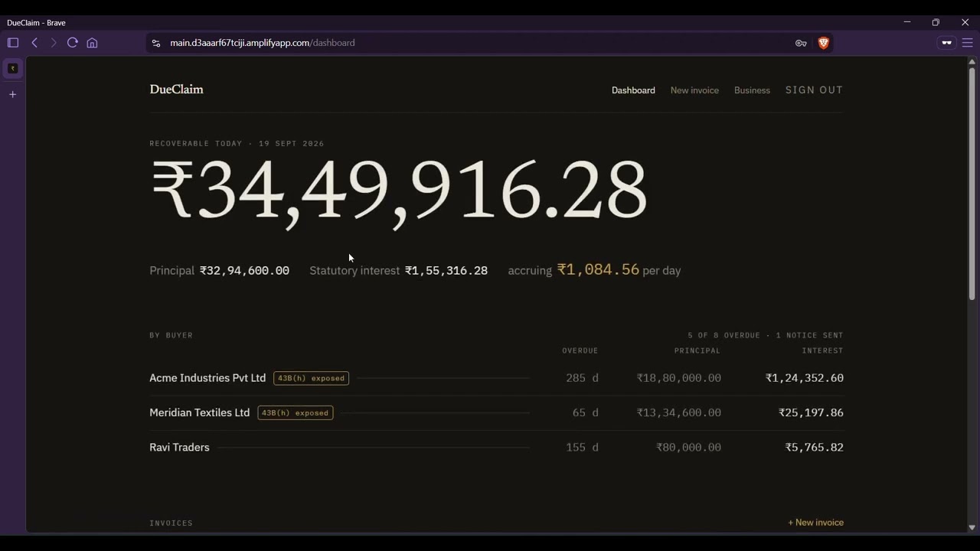
Task: Click Meridian principal ₹13,34,600.00
Action: tap(679, 412)
